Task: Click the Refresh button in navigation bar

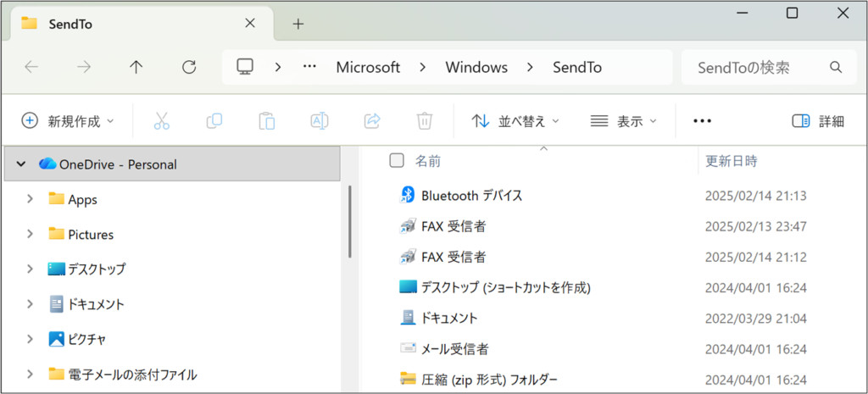Action: coord(189,67)
